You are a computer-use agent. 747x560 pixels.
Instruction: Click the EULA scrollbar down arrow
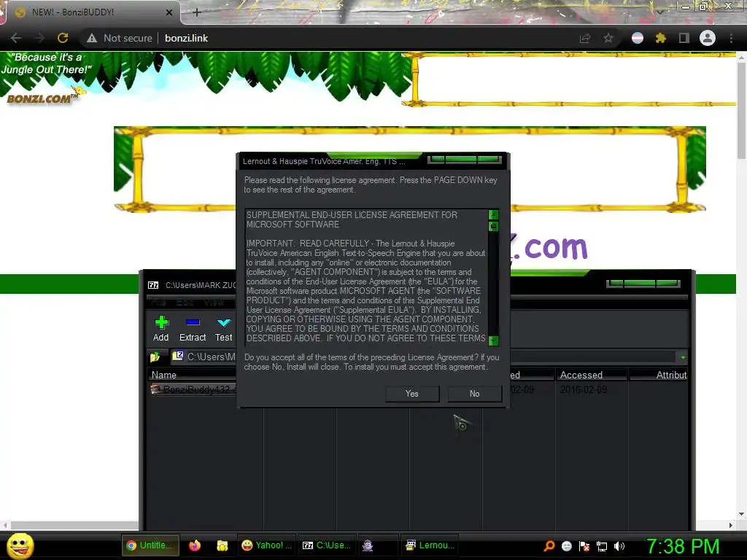click(494, 341)
